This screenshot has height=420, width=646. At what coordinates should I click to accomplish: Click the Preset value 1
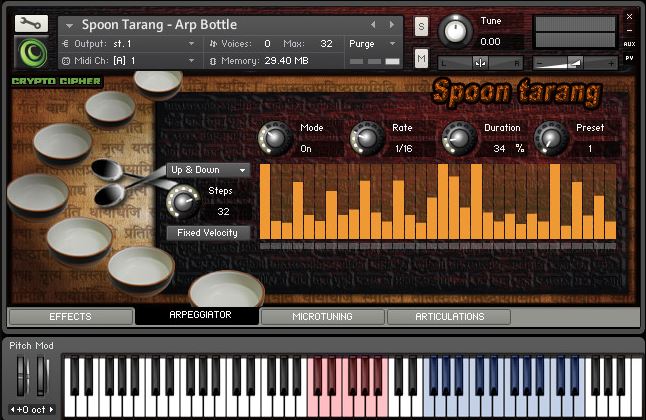(x=590, y=149)
